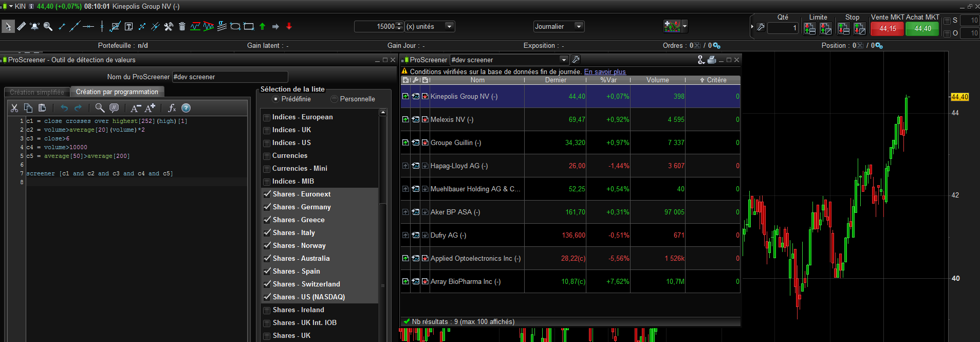Select Array BioPharma Inc result row
980x342 pixels.
[570, 281]
